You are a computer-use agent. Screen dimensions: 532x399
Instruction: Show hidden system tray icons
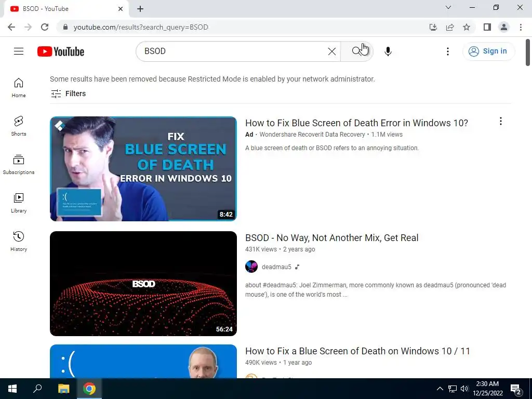pyautogui.click(x=440, y=389)
